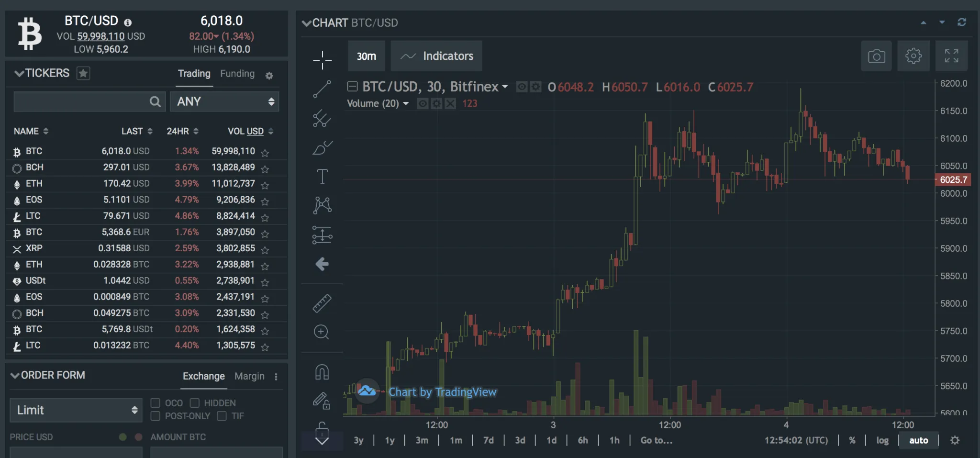Select the crosshair cursor tool
Image resolution: width=980 pixels, height=458 pixels.
(x=322, y=60)
